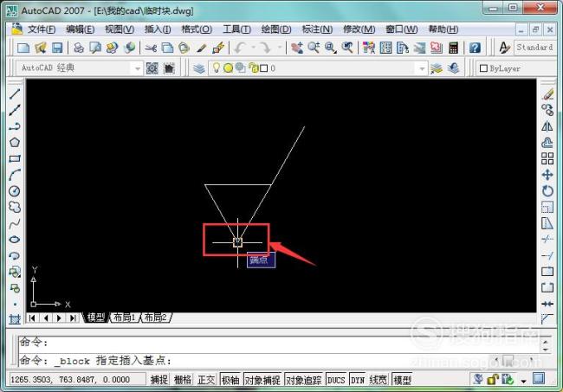Select the Array modify tool

click(547, 158)
